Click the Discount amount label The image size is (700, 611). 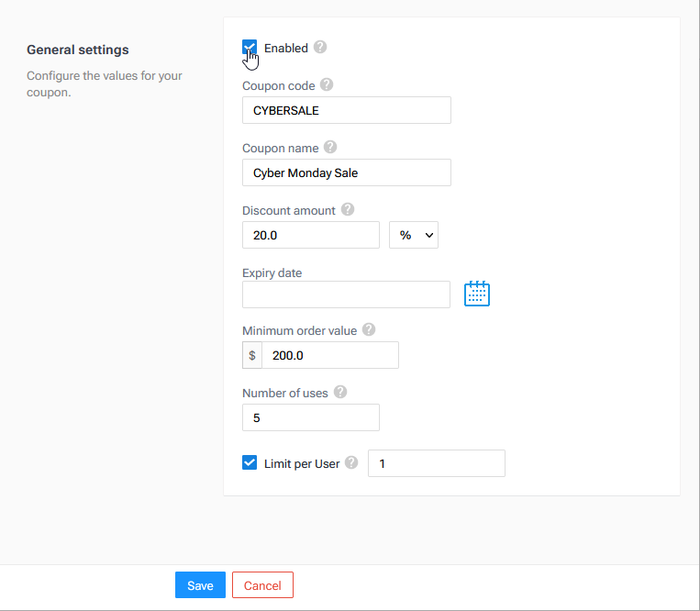tap(289, 211)
